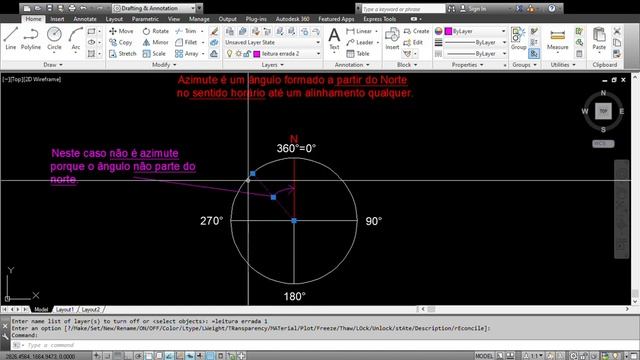Click the command line input field

[324, 345]
